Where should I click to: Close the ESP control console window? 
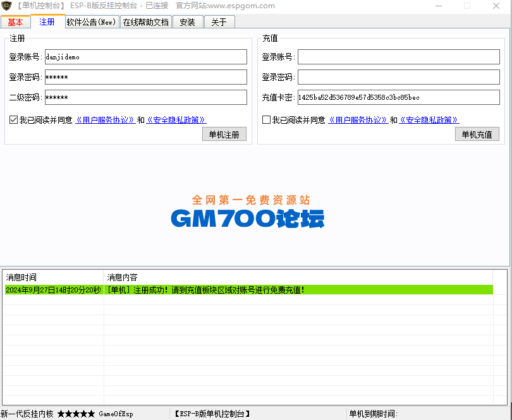click(496, 6)
